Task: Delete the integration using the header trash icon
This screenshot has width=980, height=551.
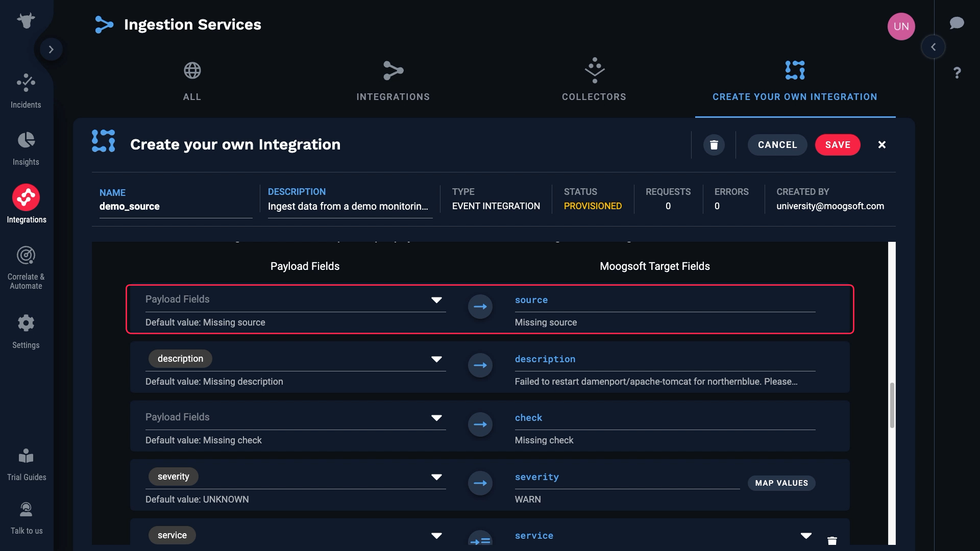Action: 714,145
